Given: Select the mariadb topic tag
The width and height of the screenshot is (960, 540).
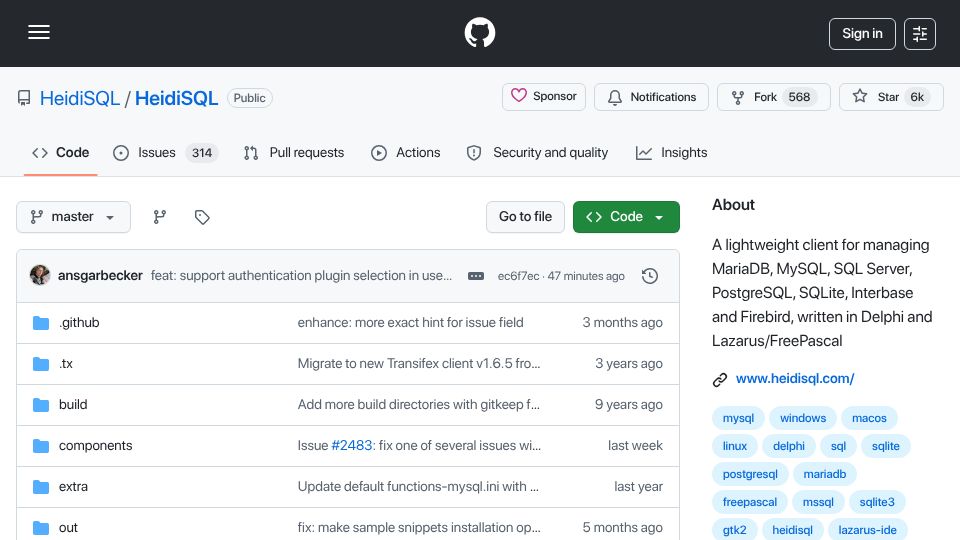Looking at the screenshot, I should click(824, 474).
